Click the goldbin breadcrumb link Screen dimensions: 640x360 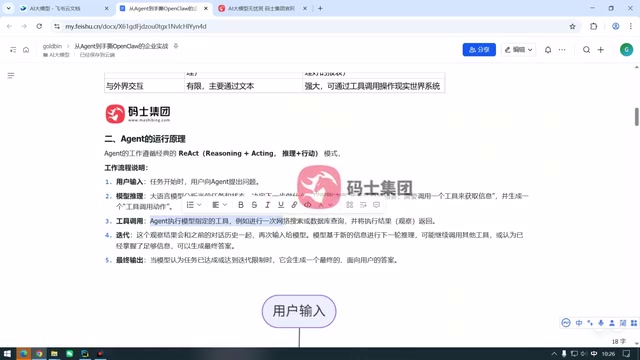tap(52, 46)
